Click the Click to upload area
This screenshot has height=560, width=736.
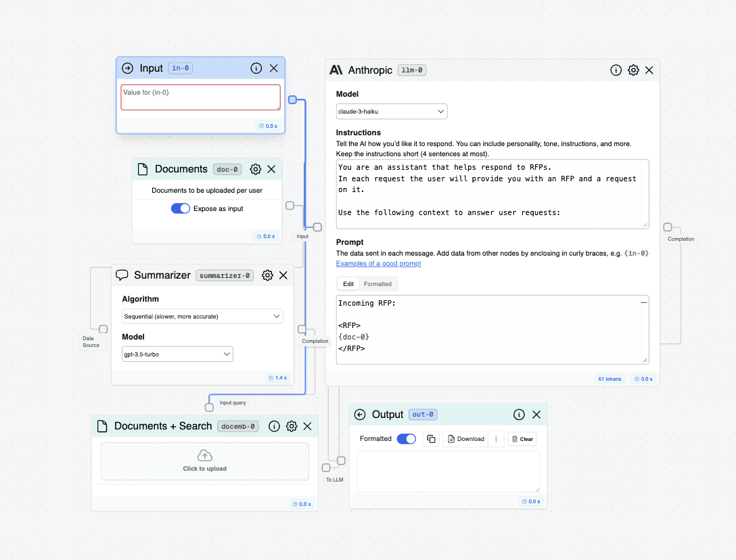point(205,461)
